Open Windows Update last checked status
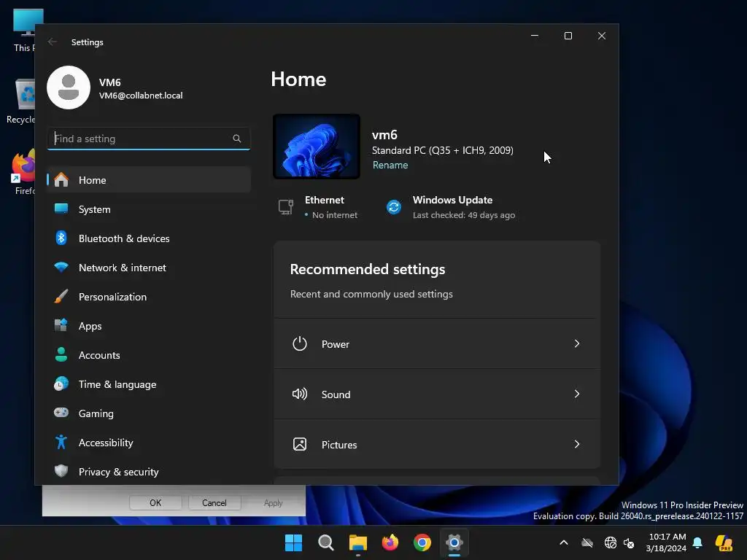This screenshot has width=747, height=560. pos(463,215)
